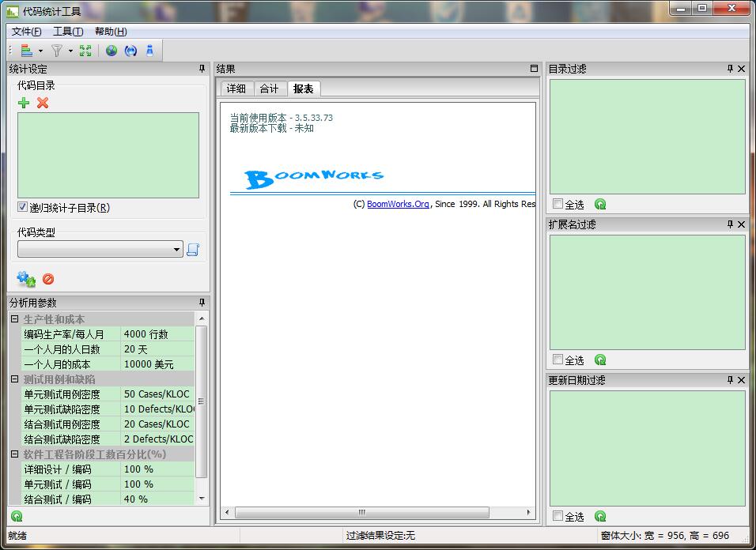Select the 合计 results tab
The width and height of the screenshot is (756, 550).
(x=270, y=89)
